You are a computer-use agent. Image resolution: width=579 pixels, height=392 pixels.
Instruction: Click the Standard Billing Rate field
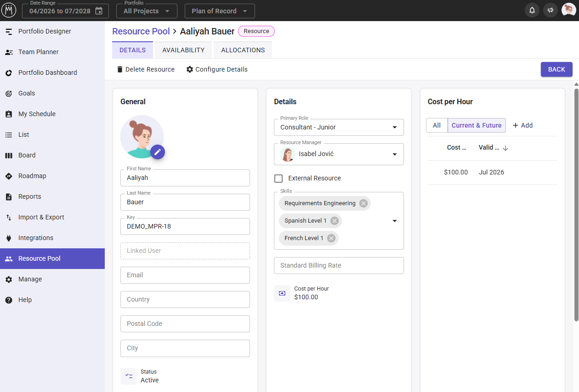pyautogui.click(x=339, y=265)
